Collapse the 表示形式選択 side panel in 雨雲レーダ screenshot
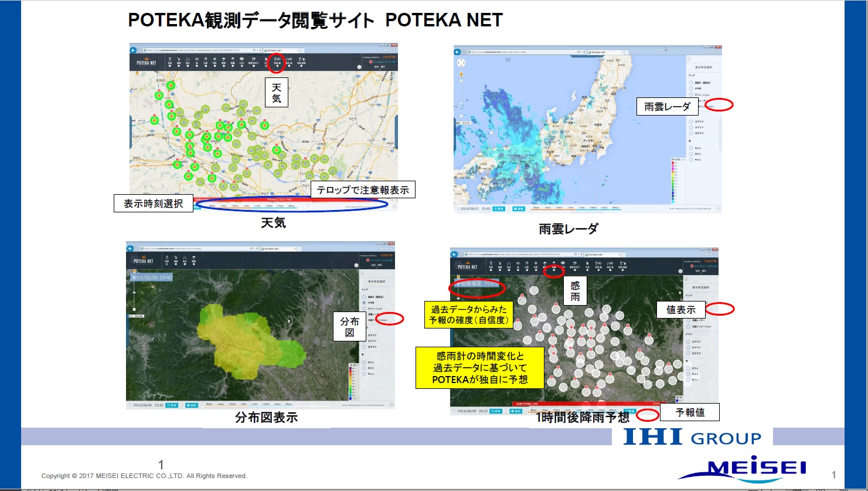 point(689,59)
